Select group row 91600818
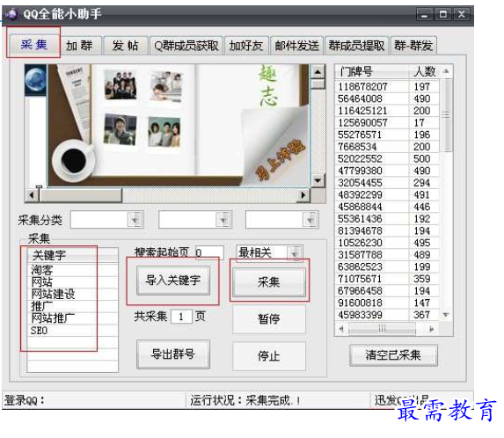The height and width of the screenshot is (438, 504). click(387, 303)
